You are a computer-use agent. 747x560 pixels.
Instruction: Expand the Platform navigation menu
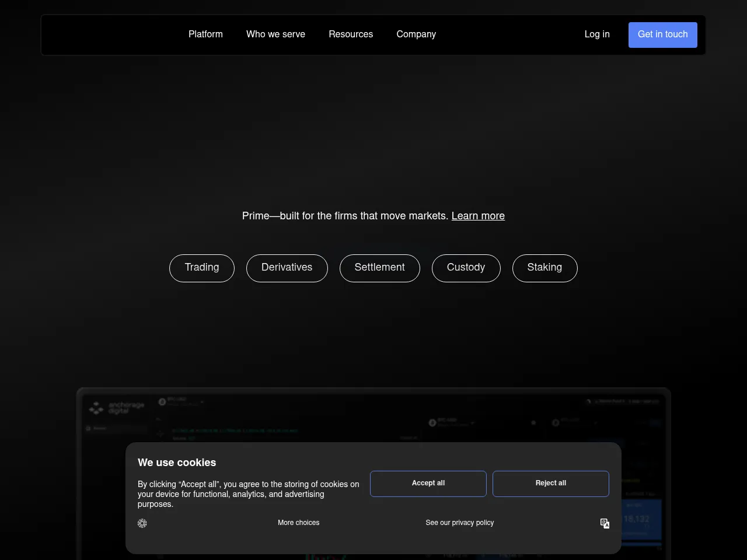(205, 34)
